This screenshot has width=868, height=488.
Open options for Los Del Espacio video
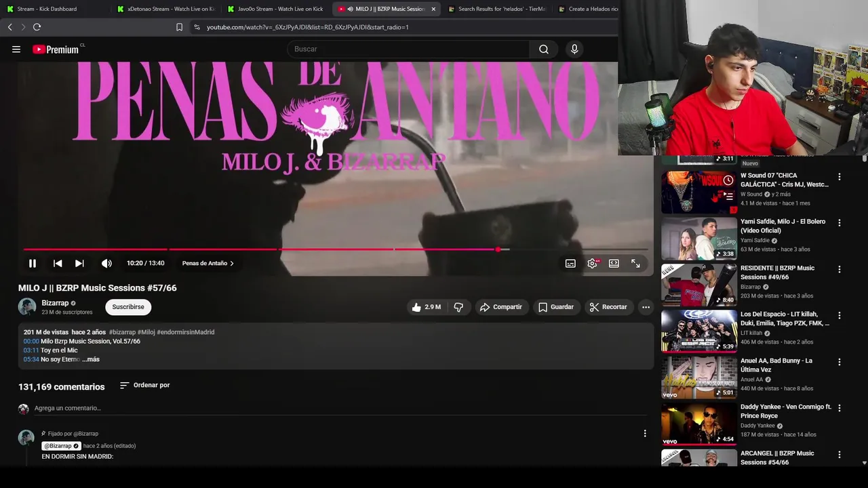840,316
